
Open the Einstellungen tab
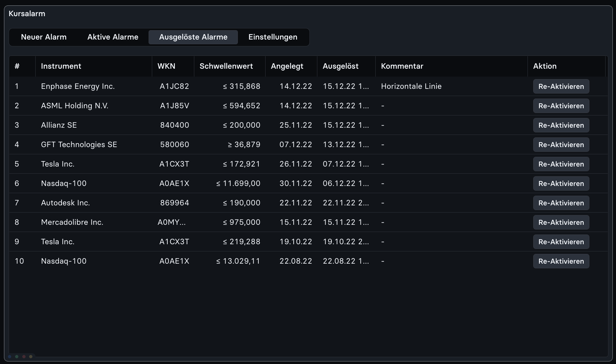[273, 37]
